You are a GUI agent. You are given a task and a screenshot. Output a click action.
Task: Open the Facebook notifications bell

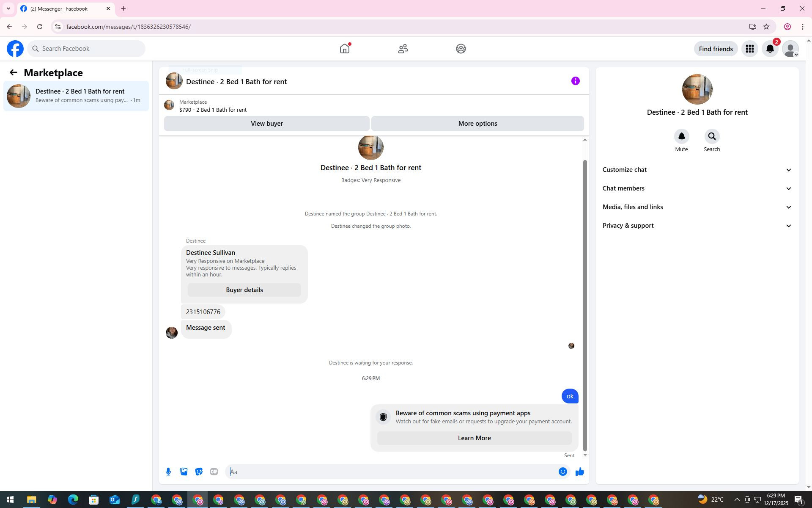coord(770,49)
